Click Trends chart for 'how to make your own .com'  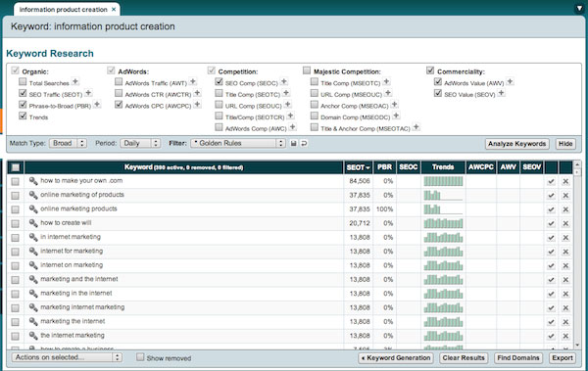point(443,181)
